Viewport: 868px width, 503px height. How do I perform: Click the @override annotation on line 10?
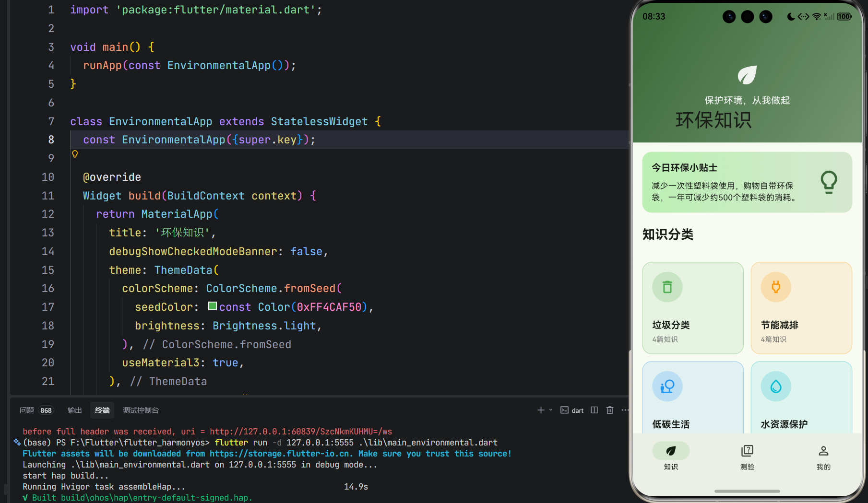tap(112, 177)
